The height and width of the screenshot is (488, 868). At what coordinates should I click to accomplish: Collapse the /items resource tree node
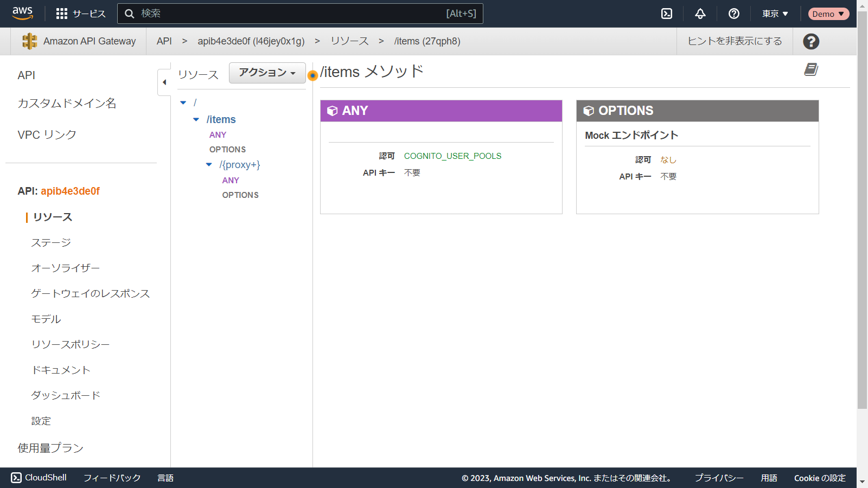pos(196,119)
